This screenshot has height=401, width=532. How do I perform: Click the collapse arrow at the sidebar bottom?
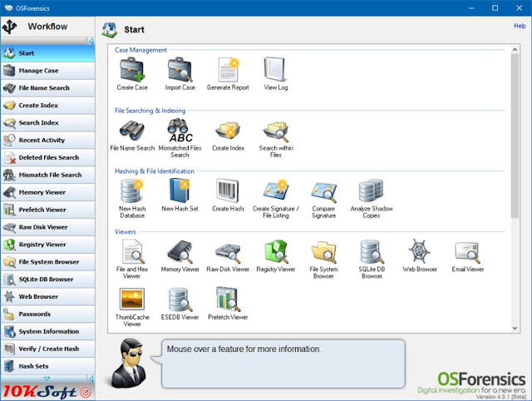click(x=91, y=379)
